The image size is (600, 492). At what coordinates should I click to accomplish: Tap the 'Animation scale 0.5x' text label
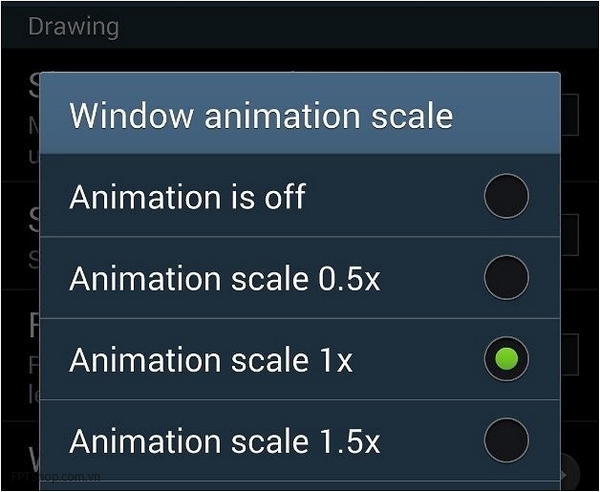coord(225,278)
